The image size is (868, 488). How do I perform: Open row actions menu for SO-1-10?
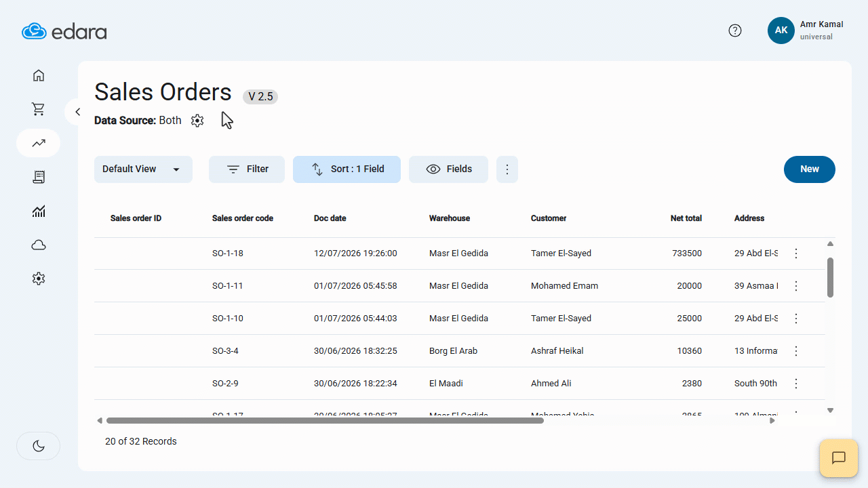tap(796, 319)
